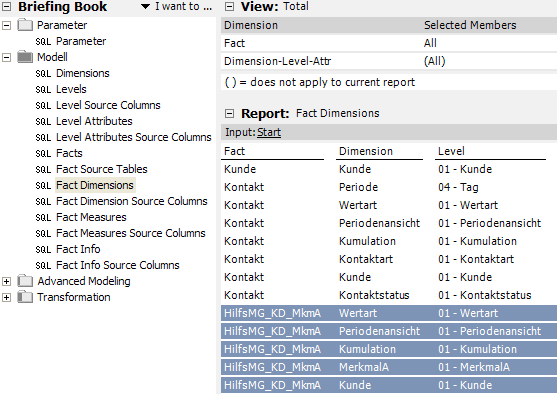Viewport: 557px width, 394px height.
Task: Click the Advanced Modeling folder icon
Action: pos(25,281)
